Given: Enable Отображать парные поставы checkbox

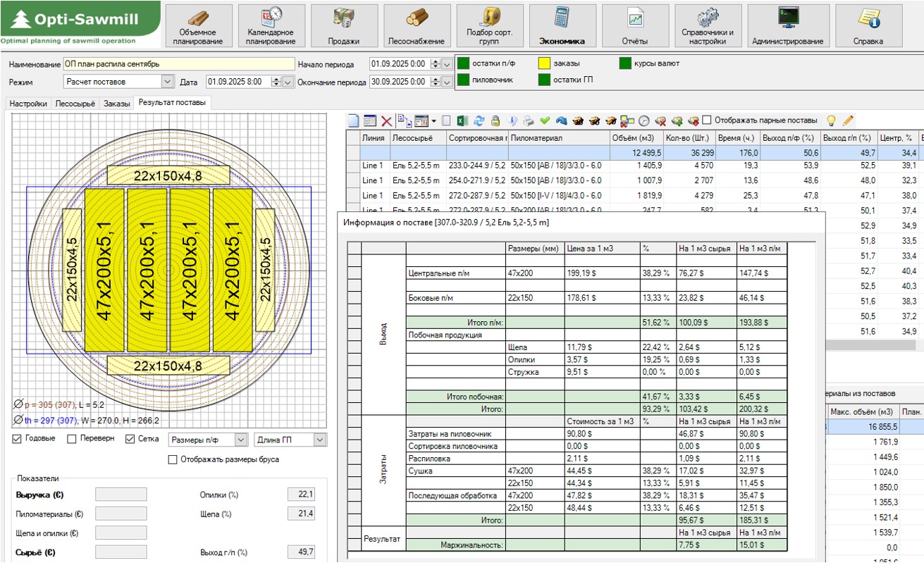Looking at the screenshot, I should click(x=707, y=120).
